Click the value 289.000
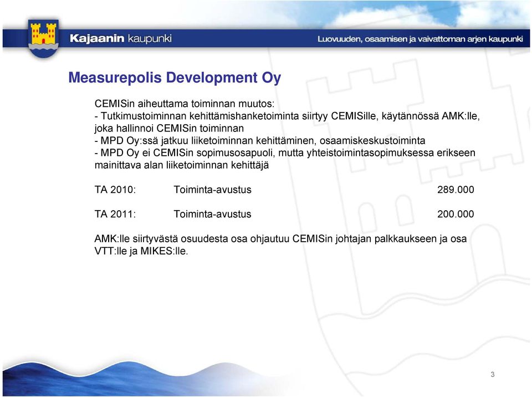Viewport: 532px width, 397px height. [456, 190]
